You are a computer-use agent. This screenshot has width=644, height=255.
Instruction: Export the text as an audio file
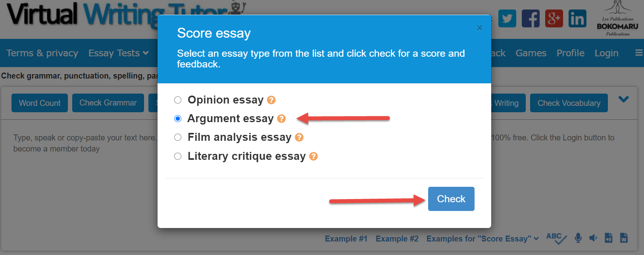click(x=608, y=238)
